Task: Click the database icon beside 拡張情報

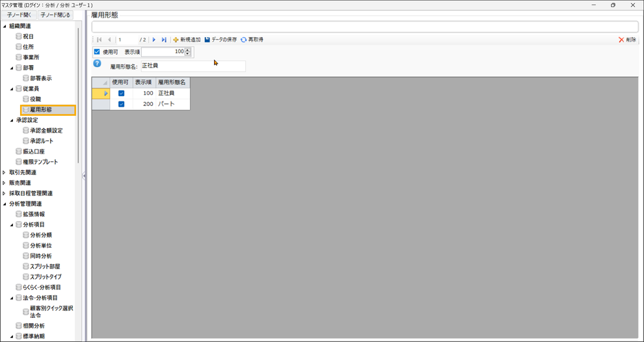Action: 18,215
